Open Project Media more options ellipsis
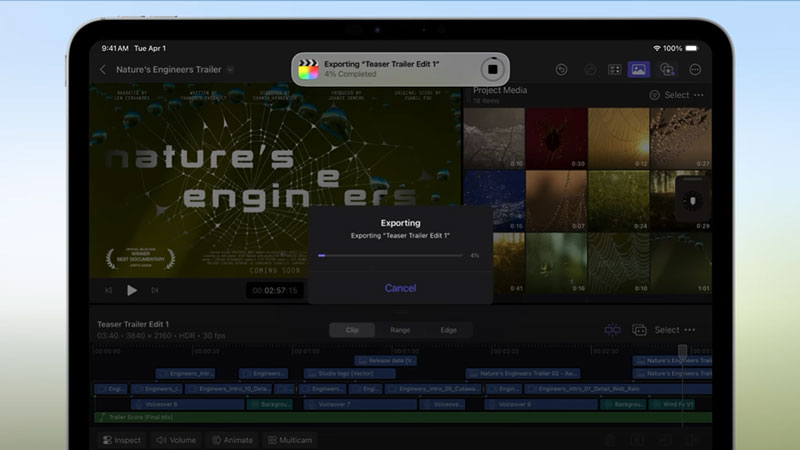Screen dimensions: 800x450 (699, 95)
